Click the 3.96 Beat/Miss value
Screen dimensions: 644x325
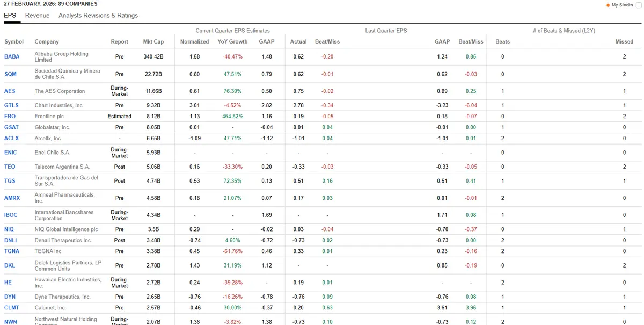[471, 308]
